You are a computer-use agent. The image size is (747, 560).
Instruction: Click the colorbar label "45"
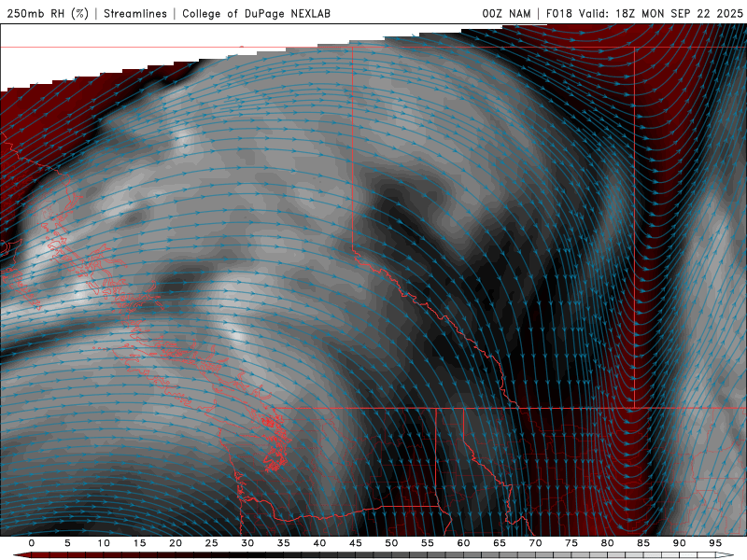(x=356, y=543)
